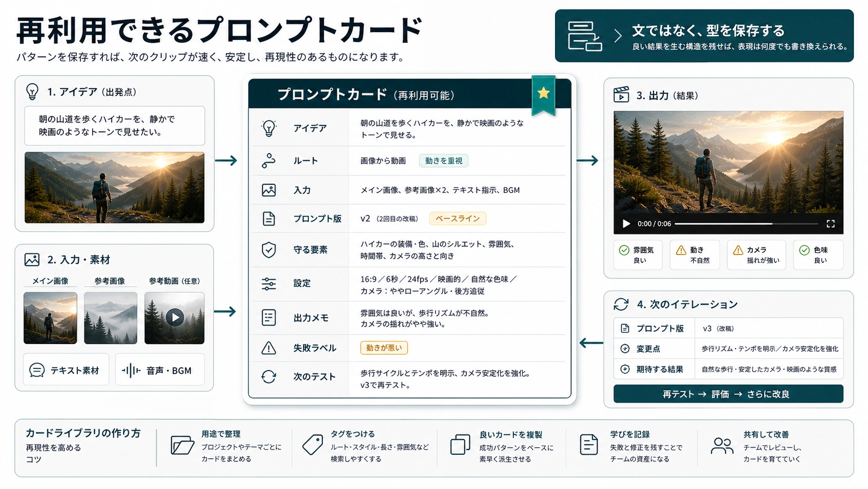This screenshot has height=489, width=868.
Task: Open the メイン画像 thumbnail
Action: [50, 318]
